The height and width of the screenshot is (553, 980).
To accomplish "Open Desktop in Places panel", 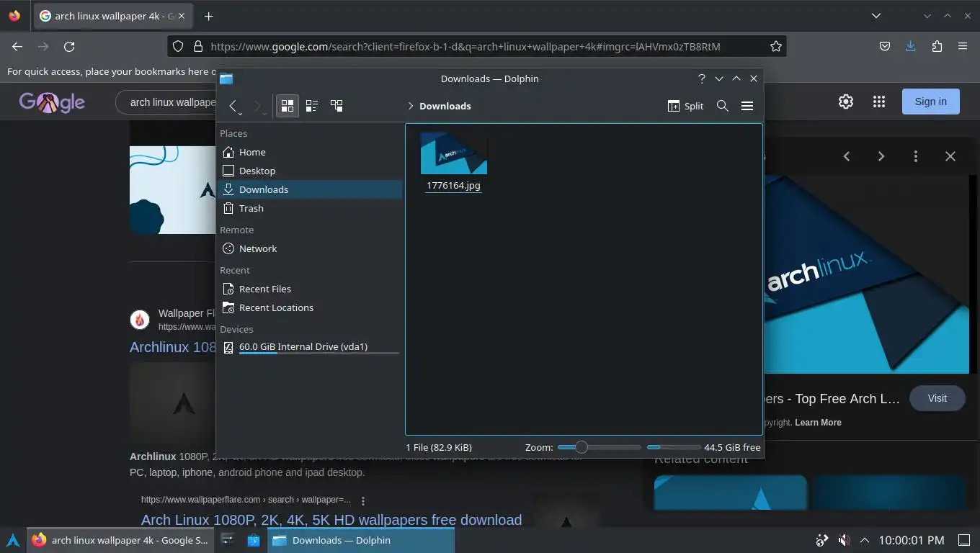I will pyautogui.click(x=311, y=171).
